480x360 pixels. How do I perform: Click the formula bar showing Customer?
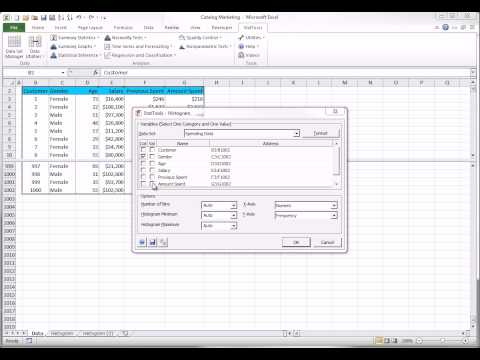click(x=286, y=72)
